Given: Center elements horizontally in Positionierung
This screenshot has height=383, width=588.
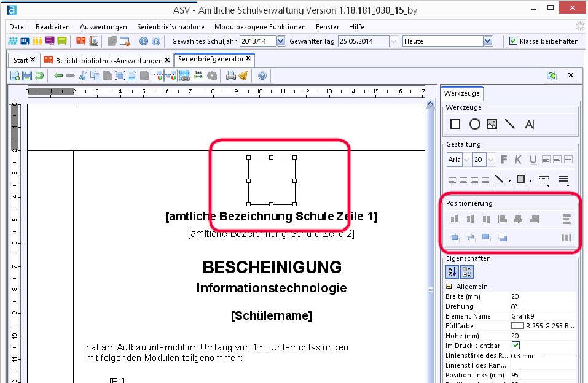Looking at the screenshot, I should click(x=518, y=219).
